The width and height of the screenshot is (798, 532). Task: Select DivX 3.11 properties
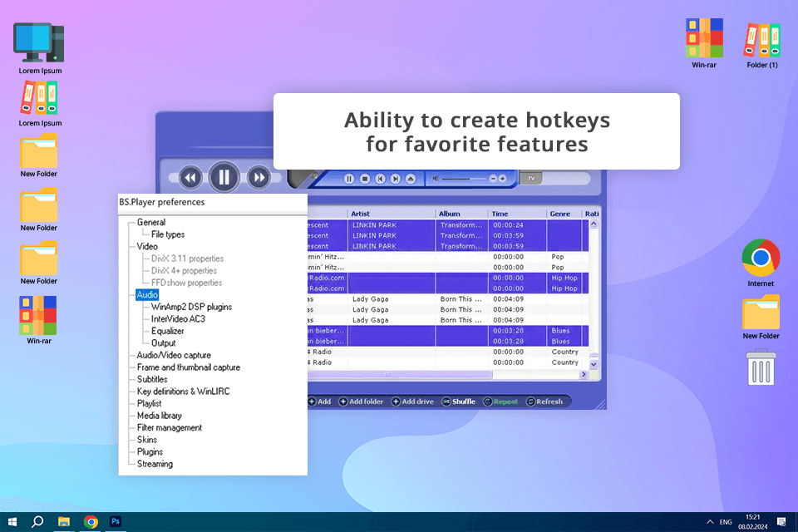click(187, 259)
